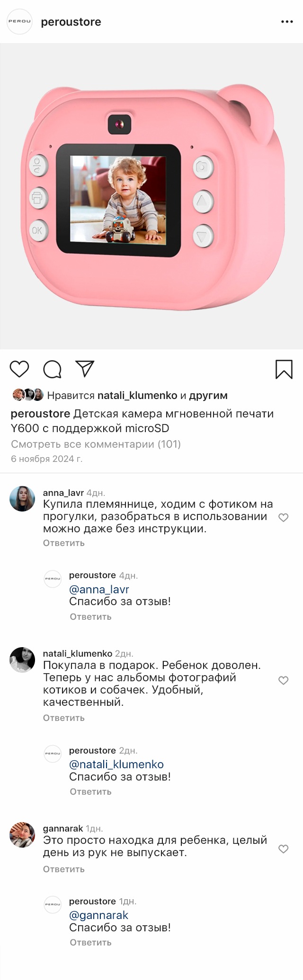View anna_lavr's profile avatar
The image size is (303, 980).
[22, 499]
